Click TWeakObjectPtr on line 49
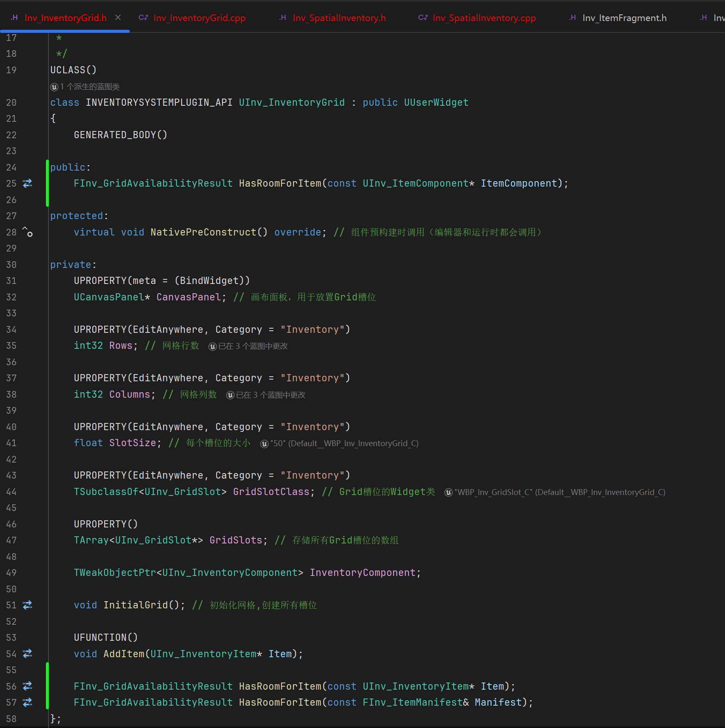Viewport: 725px width, 728px height. 115,573
